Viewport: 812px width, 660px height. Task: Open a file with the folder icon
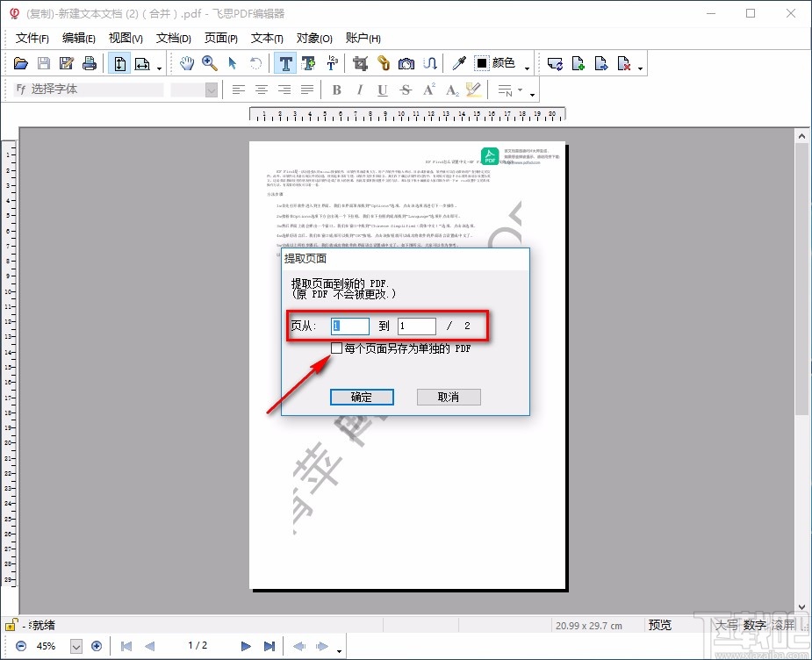coord(21,64)
